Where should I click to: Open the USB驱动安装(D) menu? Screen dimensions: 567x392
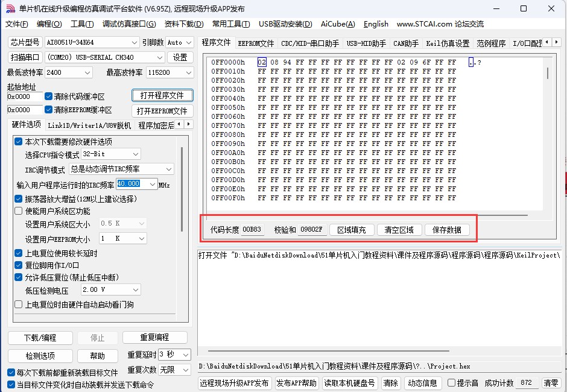285,24
